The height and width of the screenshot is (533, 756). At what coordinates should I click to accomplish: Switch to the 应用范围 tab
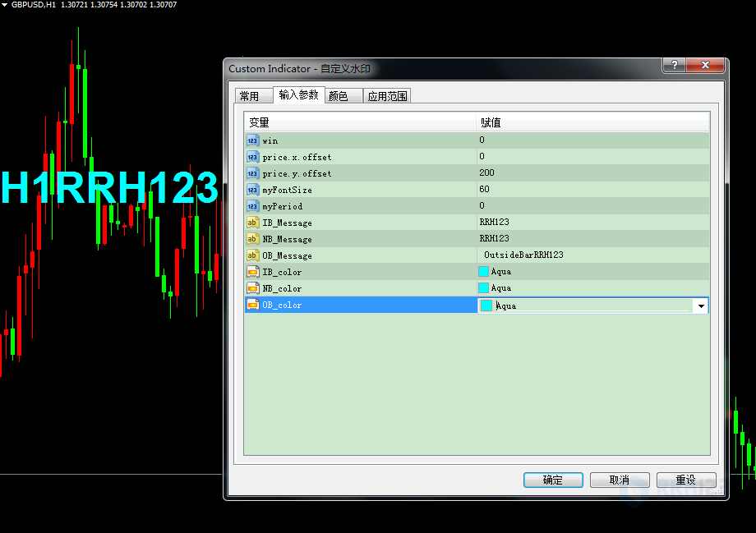pos(388,96)
